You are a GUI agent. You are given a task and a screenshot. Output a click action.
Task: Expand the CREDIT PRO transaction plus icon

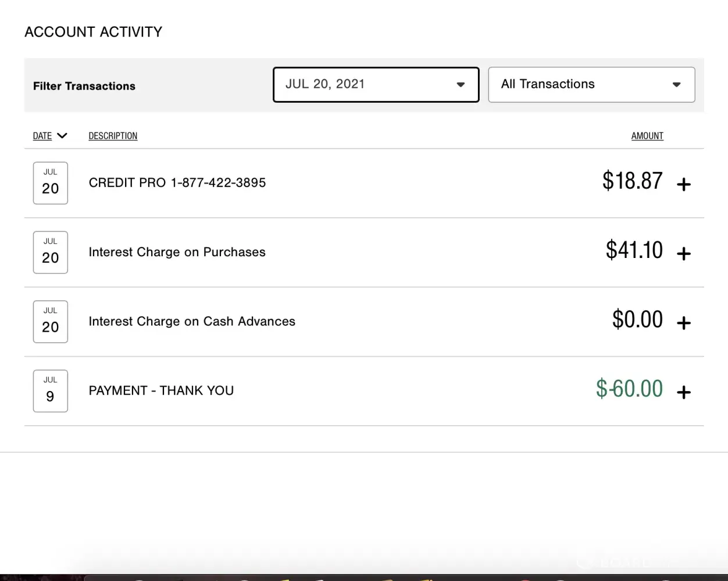[684, 184]
